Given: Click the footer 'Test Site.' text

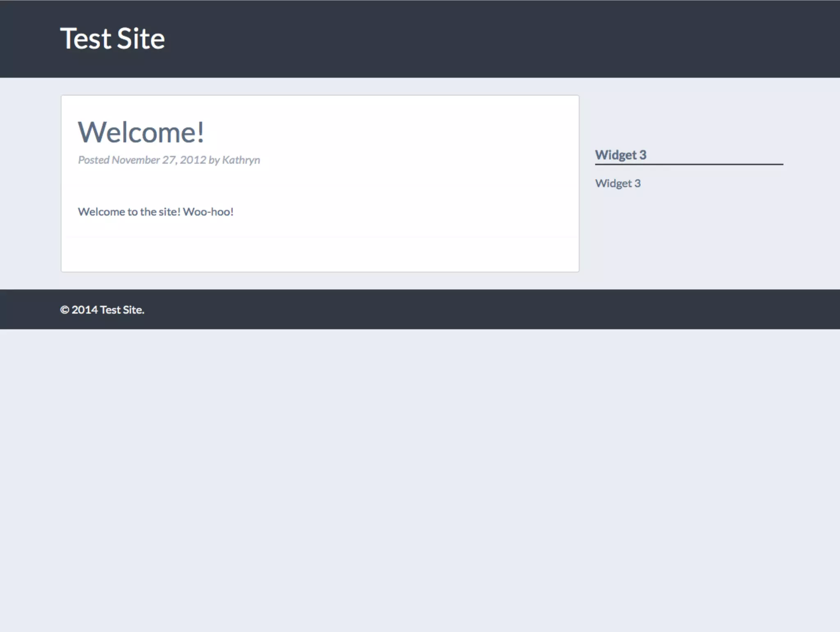Looking at the screenshot, I should (122, 310).
